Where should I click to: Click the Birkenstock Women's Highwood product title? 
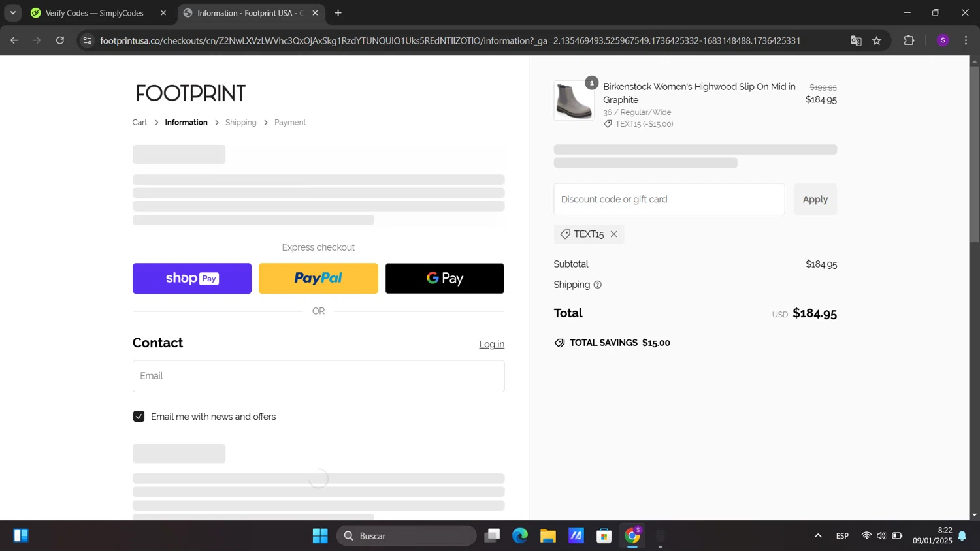699,93
